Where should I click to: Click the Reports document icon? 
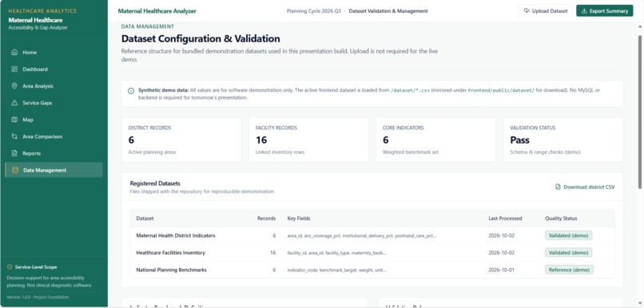[x=15, y=153]
